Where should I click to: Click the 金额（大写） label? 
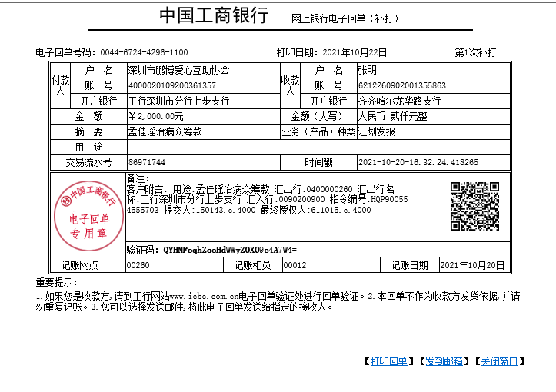click(x=318, y=116)
